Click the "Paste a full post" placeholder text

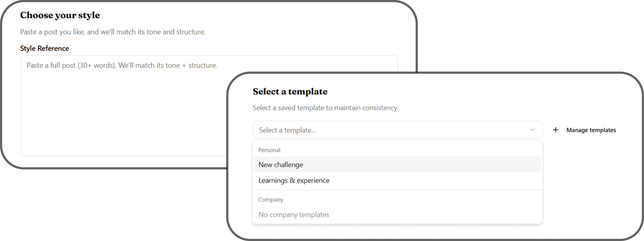pyautogui.click(x=122, y=65)
